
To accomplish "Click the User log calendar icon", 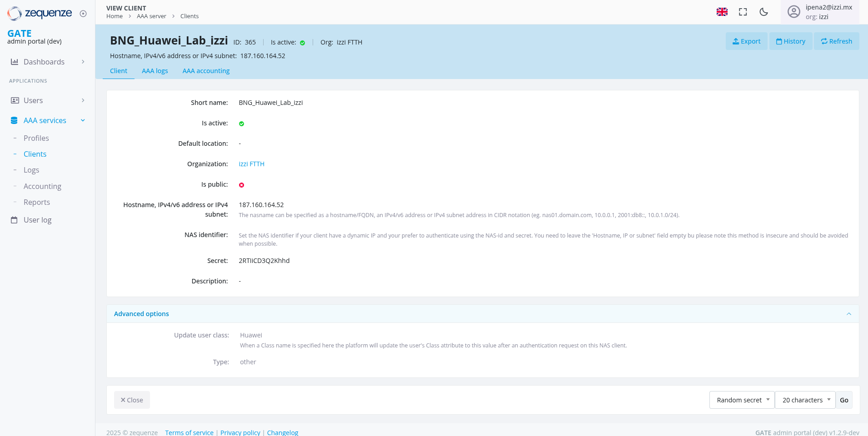I will click(x=15, y=220).
